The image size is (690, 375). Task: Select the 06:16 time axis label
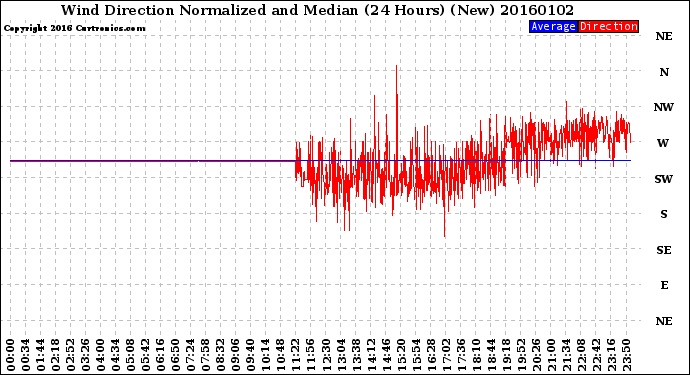pyautogui.click(x=161, y=355)
